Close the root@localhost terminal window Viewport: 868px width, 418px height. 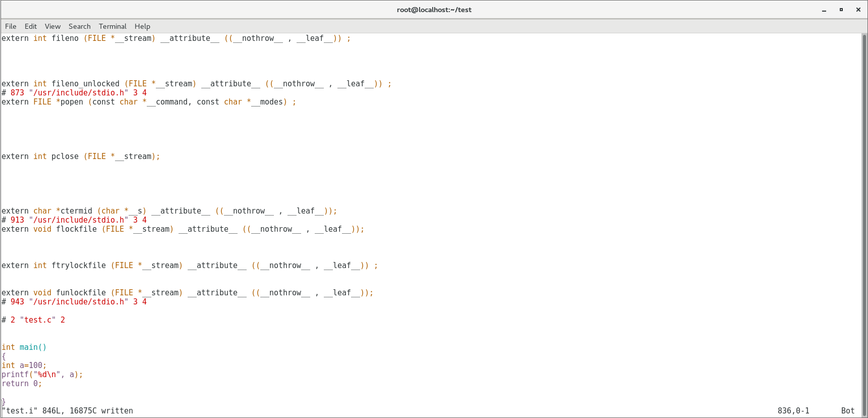(858, 10)
